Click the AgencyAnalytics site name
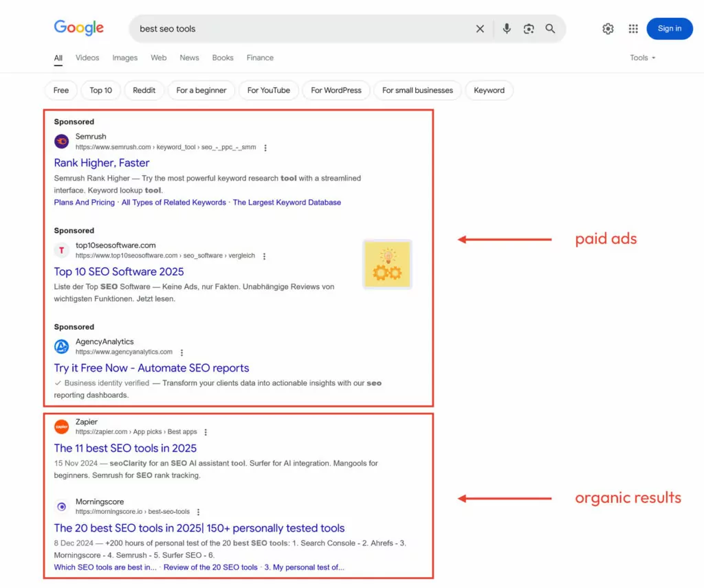704x588 pixels. pyautogui.click(x=104, y=341)
